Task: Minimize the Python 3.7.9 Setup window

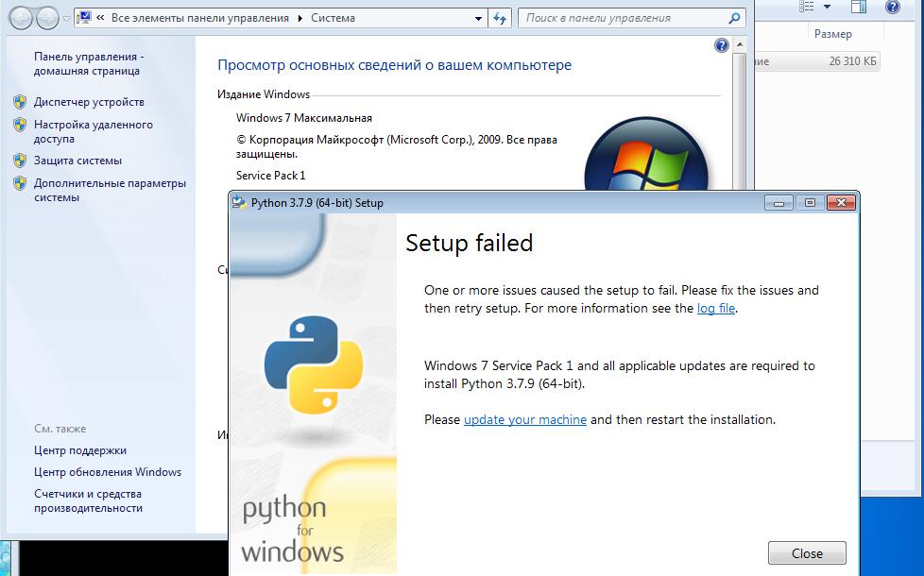Action: 779,203
